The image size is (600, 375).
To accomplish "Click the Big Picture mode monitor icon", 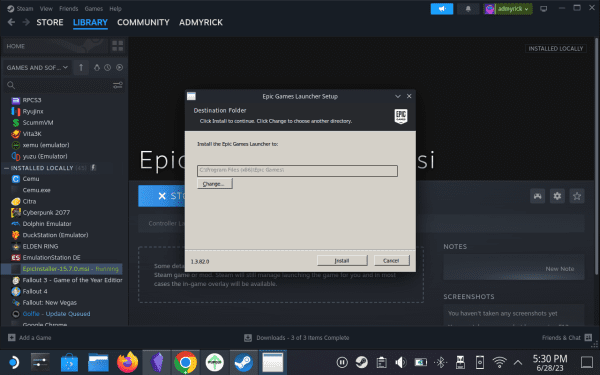I will tap(543, 9).
